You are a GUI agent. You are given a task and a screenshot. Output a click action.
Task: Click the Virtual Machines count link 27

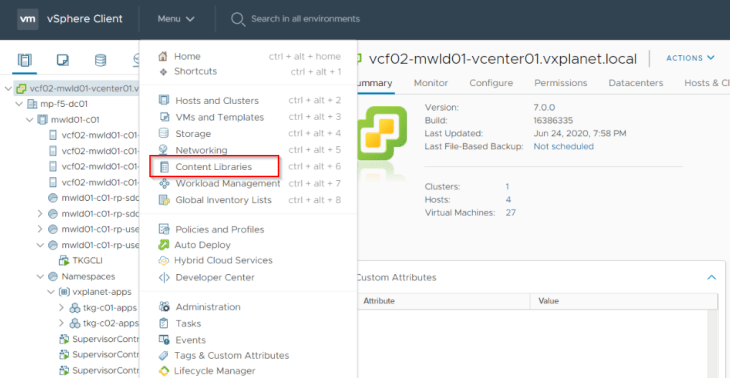coord(510,213)
